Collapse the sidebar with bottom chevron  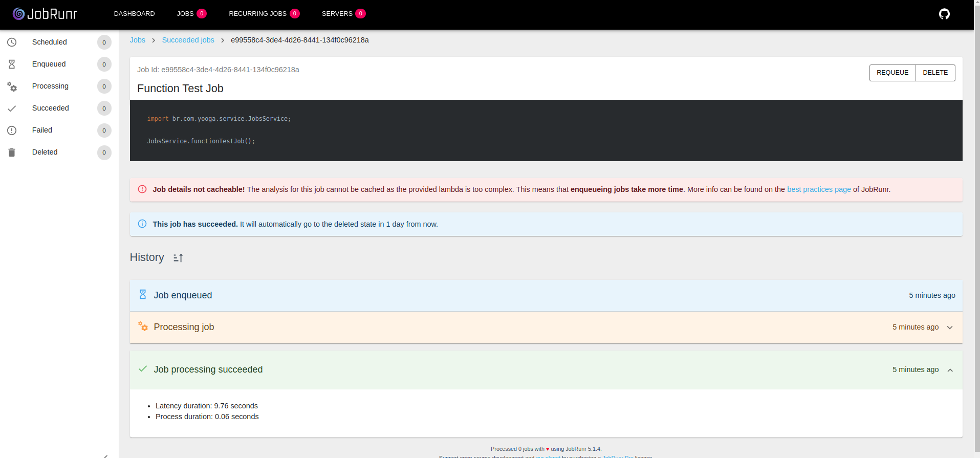point(105,455)
